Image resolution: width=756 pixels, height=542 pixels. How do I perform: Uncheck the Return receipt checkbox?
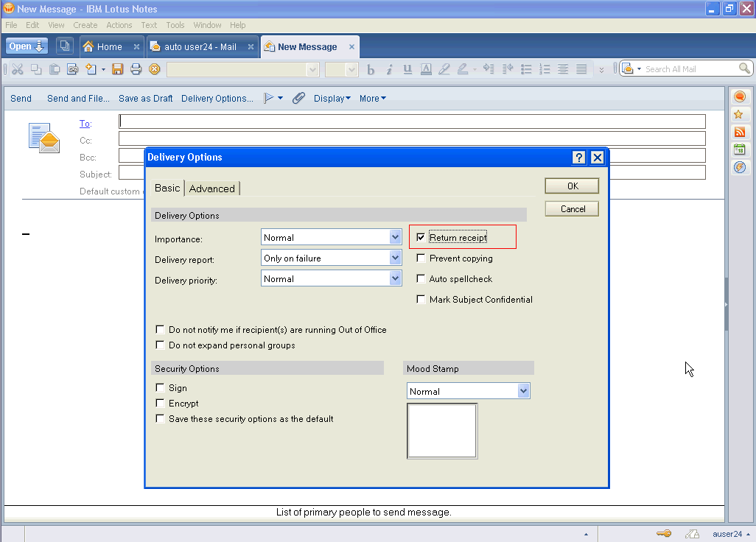[421, 238]
